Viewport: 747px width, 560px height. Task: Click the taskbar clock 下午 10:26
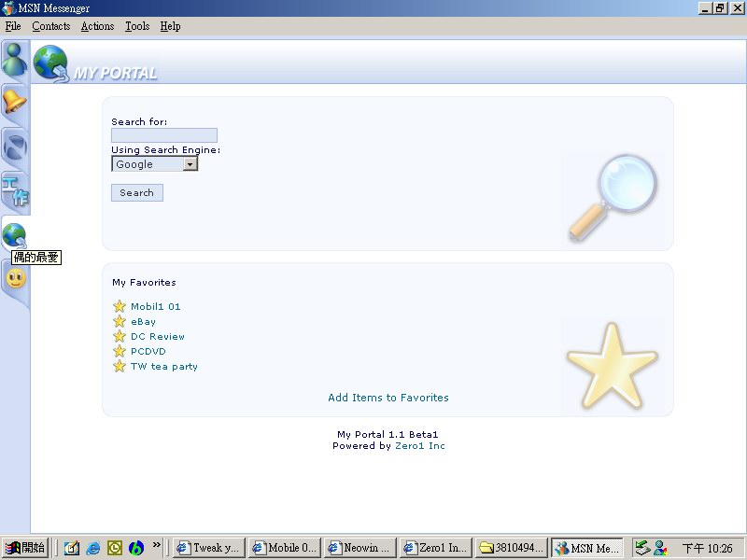point(707,549)
